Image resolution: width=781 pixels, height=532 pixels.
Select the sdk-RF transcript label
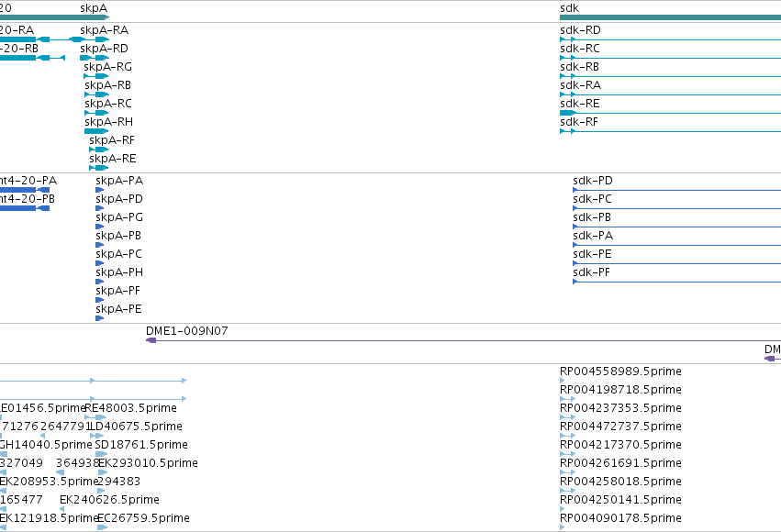click(x=579, y=122)
